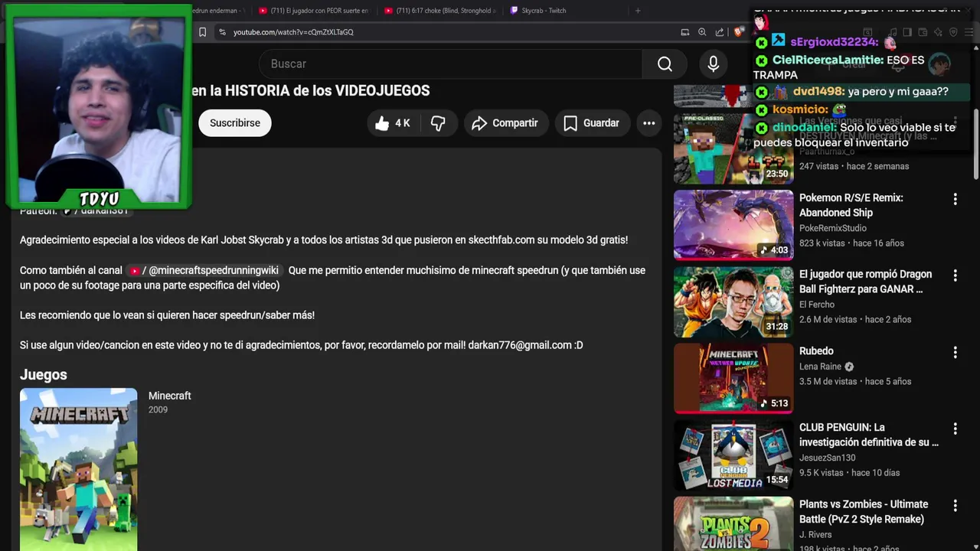
Task: Open Plants vs Zombies - Ultimate Battle title
Action: pos(864,512)
